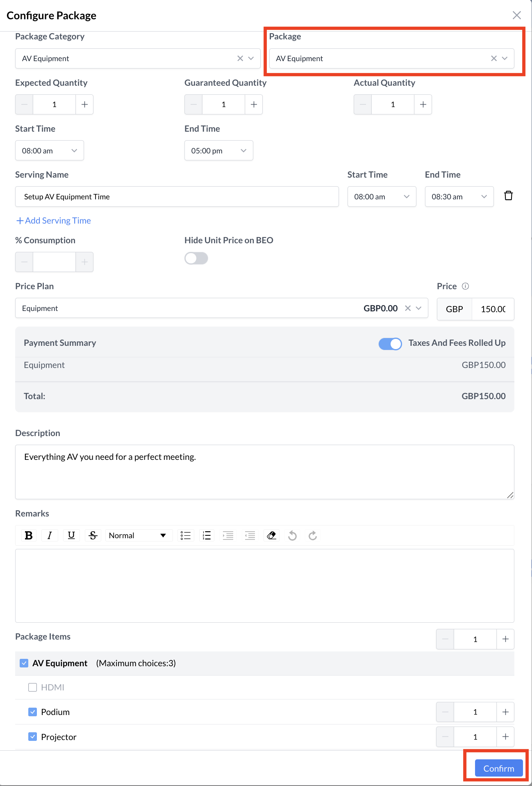Increase the Package Items quantity
The height and width of the screenshot is (786, 532).
(505, 639)
